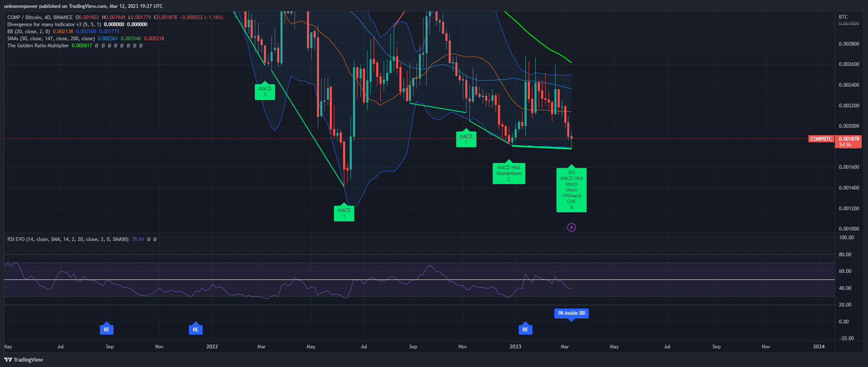Select the MACD Hist Momentum 2 label
868x367 pixels.
(509, 173)
